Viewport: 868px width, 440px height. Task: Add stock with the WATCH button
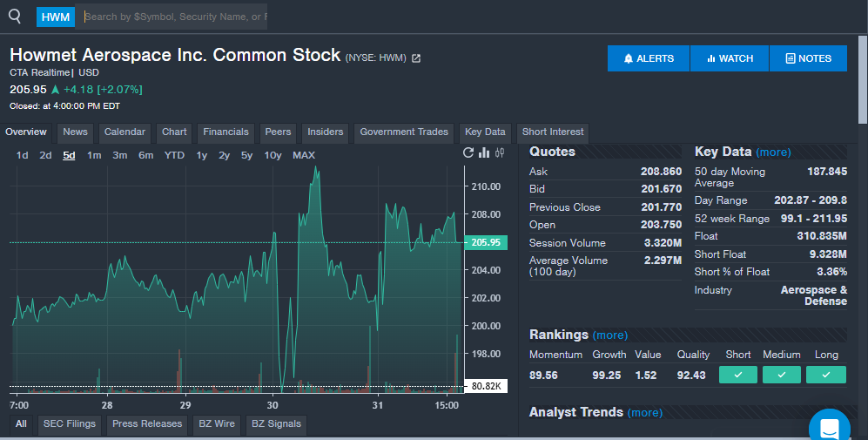730,58
